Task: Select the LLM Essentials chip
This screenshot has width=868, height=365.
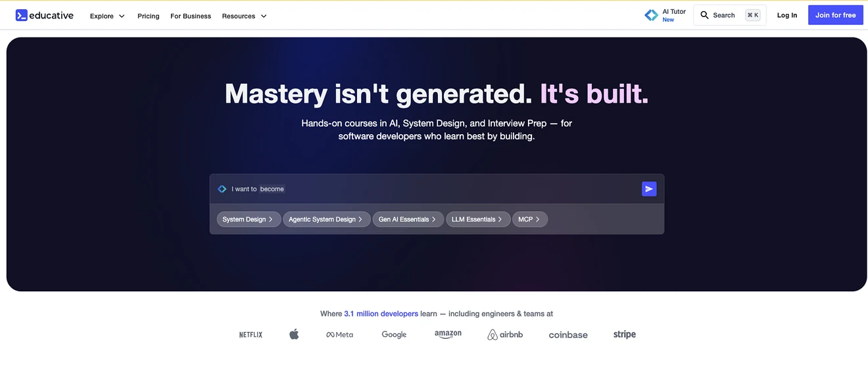Action: pos(477,219)
